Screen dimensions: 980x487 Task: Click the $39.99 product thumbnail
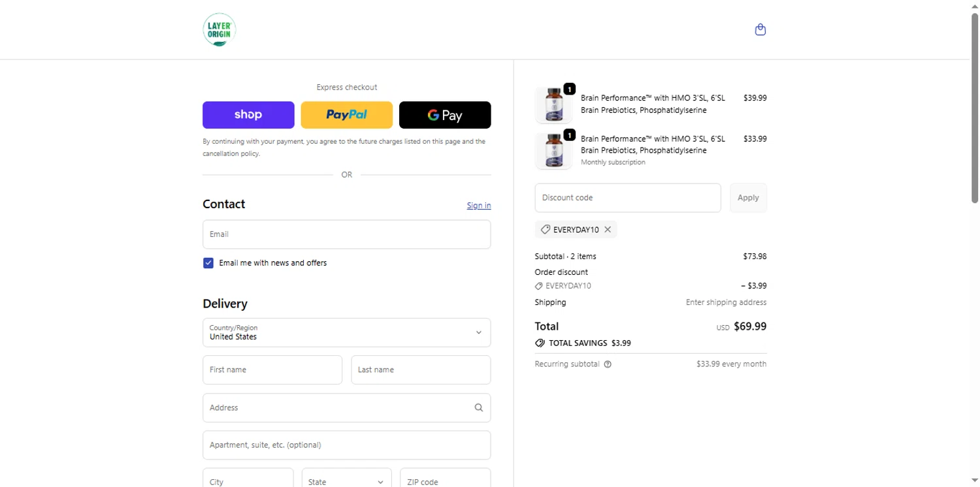(553, 104)
